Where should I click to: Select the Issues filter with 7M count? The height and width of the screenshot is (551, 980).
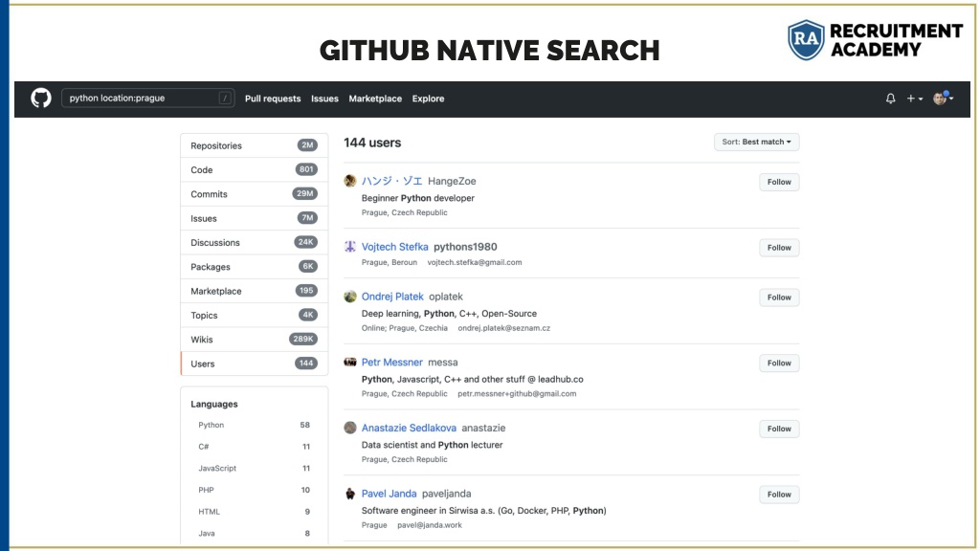255,219
